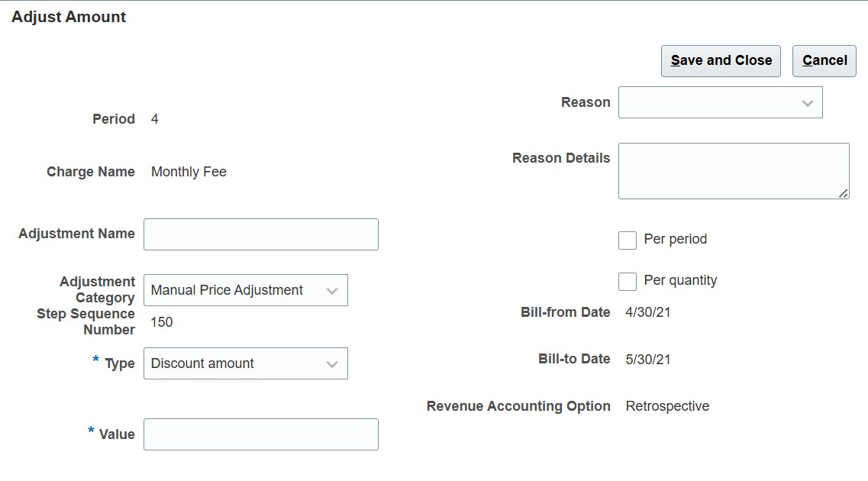Screen dimensions: 868x481
Task: Enable the Per period checkbox
Action: 627,240
